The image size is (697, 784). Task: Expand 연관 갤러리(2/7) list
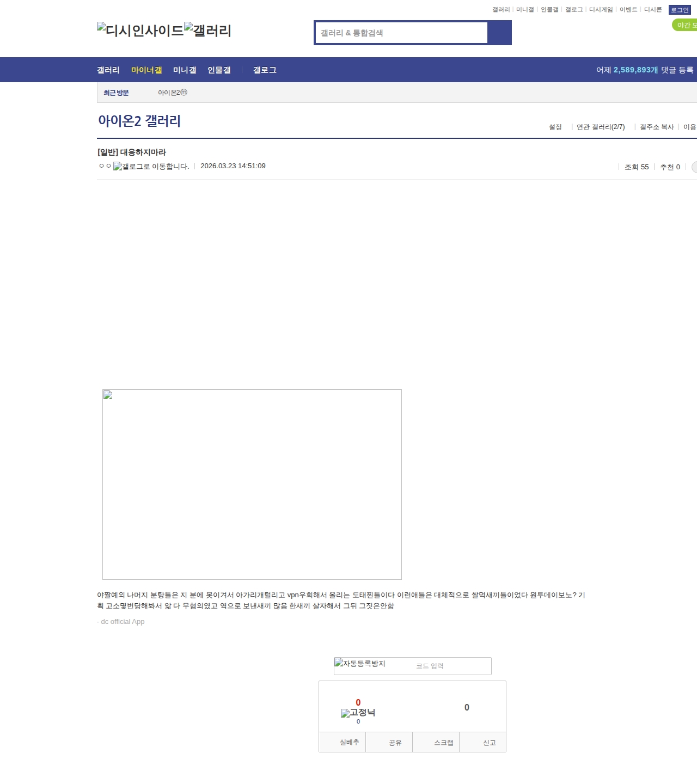tap(601, 127)
